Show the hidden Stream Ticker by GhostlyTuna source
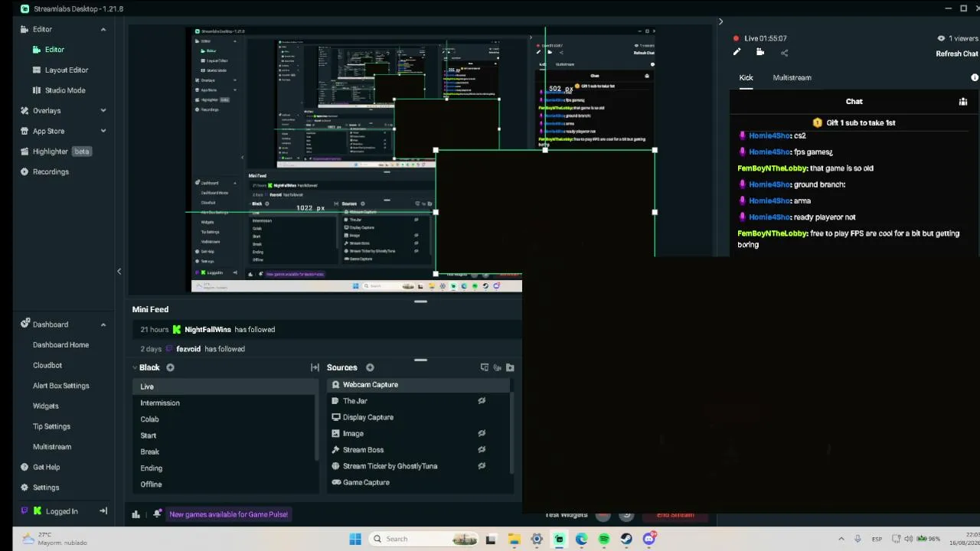980x551 pixels. tap(482, 466)
